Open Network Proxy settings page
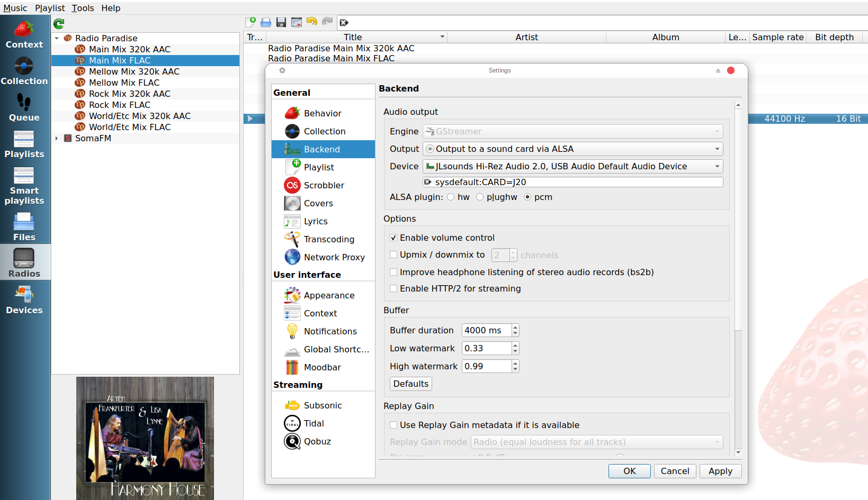The image size is (868, 500). pyautogui.click(x=323, y=257)
